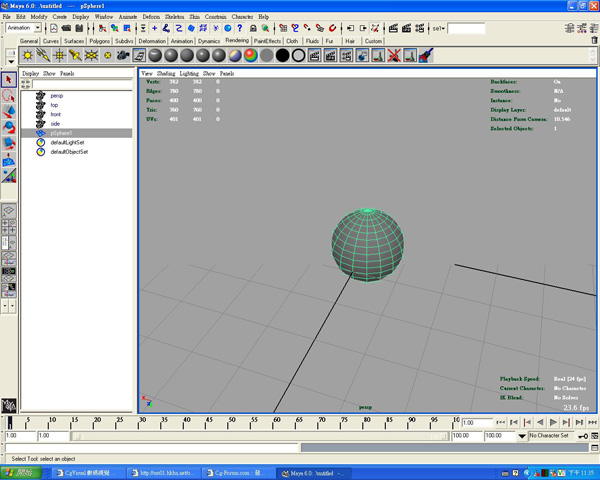600x480 pixels.
Task: Activate the Lasso selection tool
Action: (x=9, y=96)
